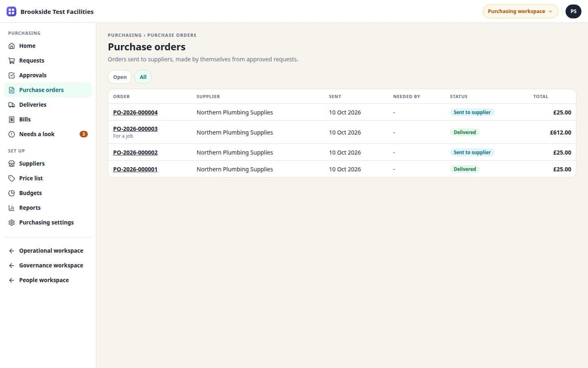The width and height of the screenshot is (588, 368).
Task: Open order PO-2026-000004
Action: [135, 112]
